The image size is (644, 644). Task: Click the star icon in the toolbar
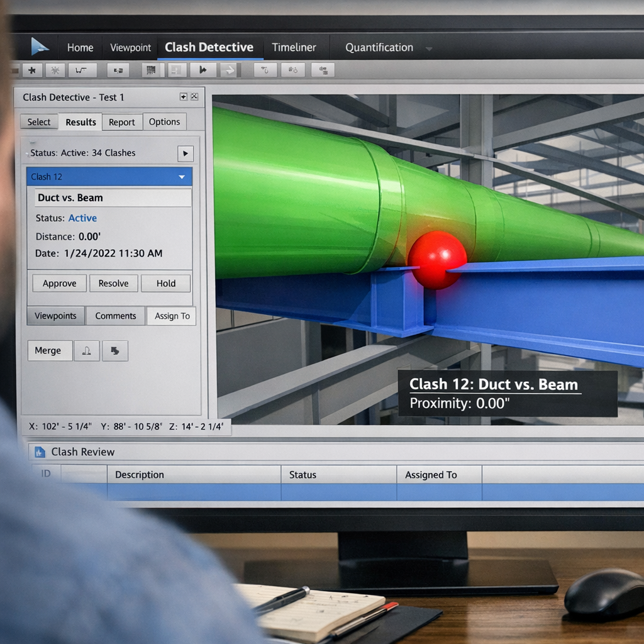[32, 70]
